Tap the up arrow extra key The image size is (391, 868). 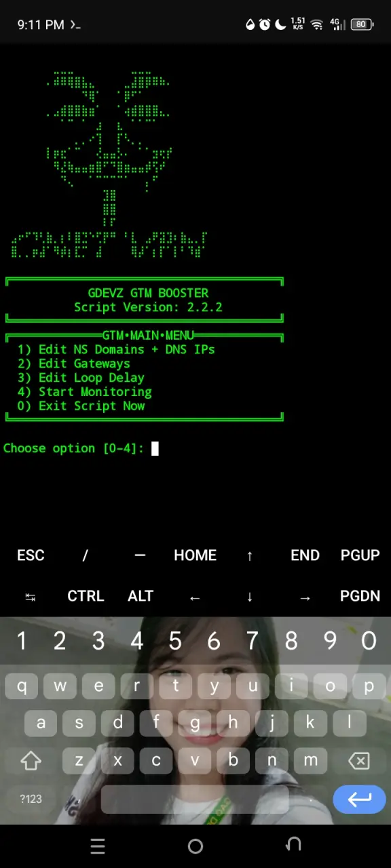tap(250, 556)
